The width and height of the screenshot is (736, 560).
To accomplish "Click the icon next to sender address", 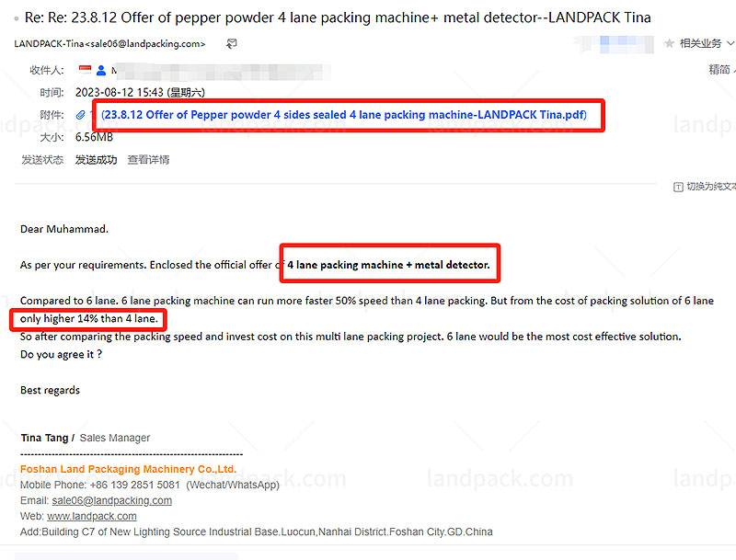I will coord(231,43).
